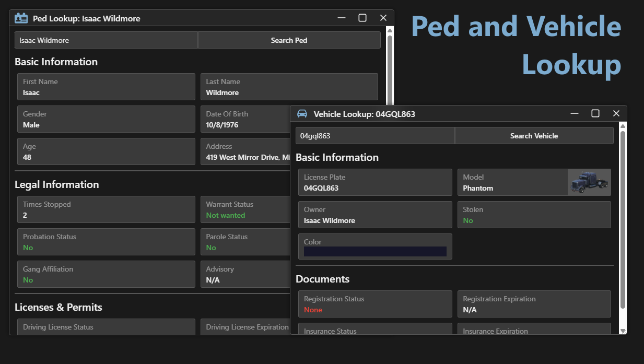Click Ped Lookup scrollbar up arrow
644x364 pixels.
point(390,30)
